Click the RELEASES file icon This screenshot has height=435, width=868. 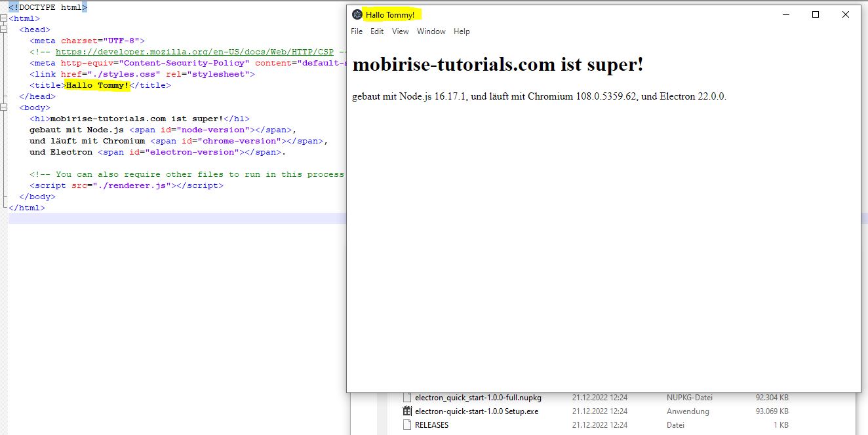(407, 425)
